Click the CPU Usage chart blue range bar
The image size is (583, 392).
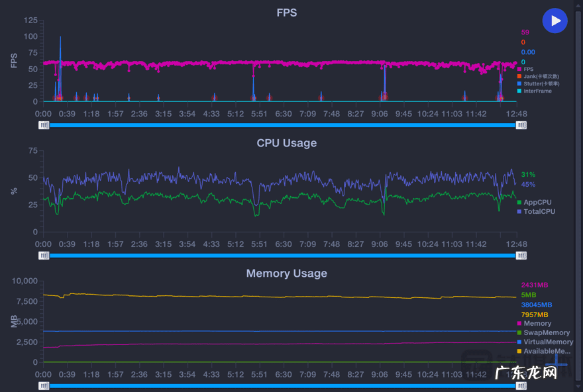coord(283,256)
